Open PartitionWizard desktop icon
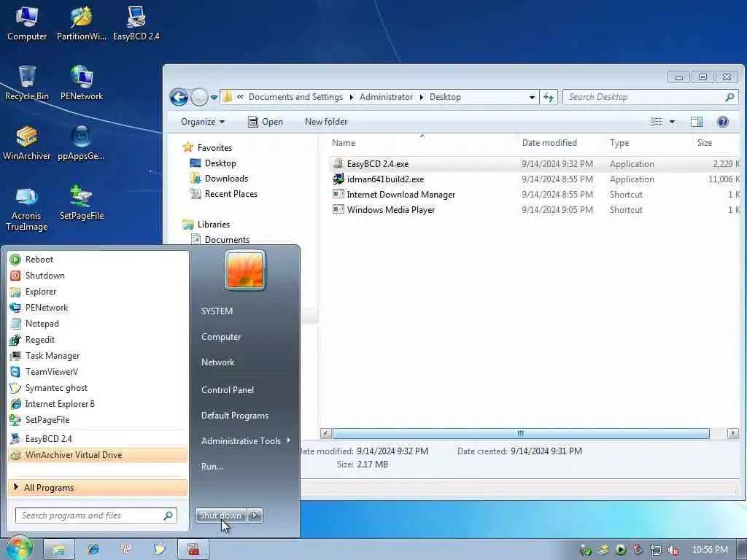This screenshot has height=560, width=747. click(82, 24)
